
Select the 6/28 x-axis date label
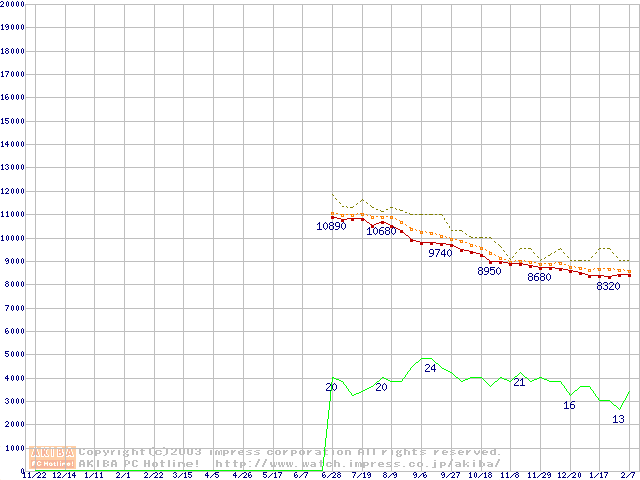click(331, 476)
